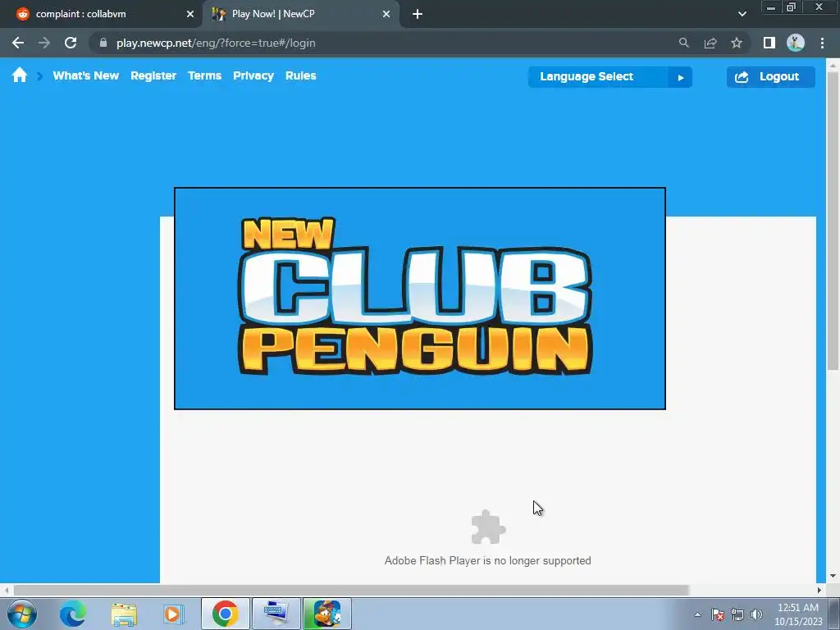840x630 pixels.
Task: Close the Play Now! NewCP tab
Action: pos(386,14)
